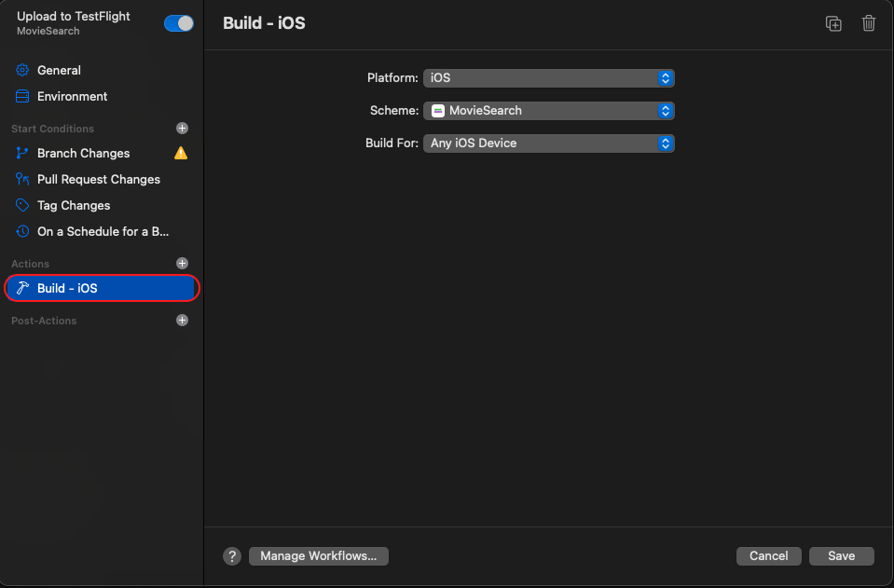Screen dimensions: 894x588
Task: Click the General gear icon
Action: tap(22, 70)
